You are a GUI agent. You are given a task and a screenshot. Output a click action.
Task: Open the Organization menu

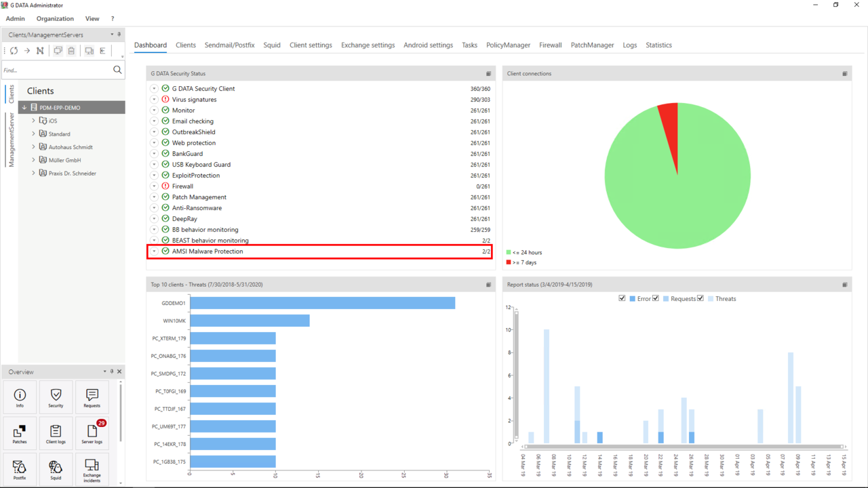[x=55, y=19]
